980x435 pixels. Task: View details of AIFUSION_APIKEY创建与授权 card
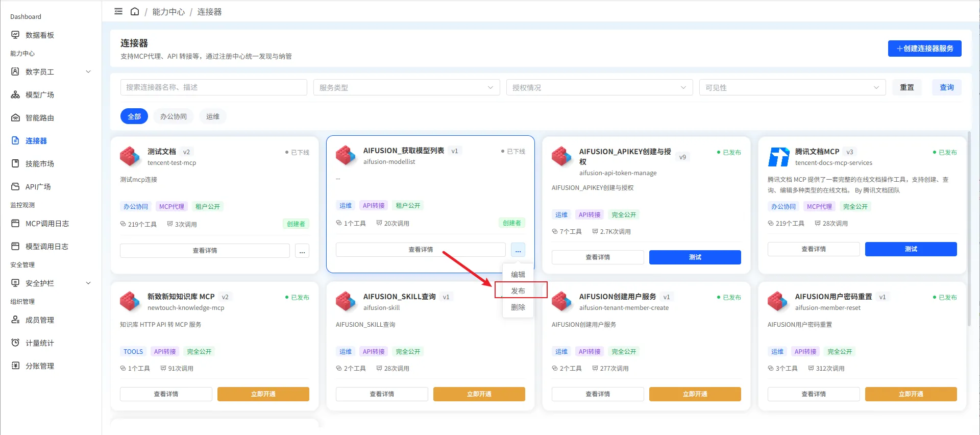click(598, 257)
